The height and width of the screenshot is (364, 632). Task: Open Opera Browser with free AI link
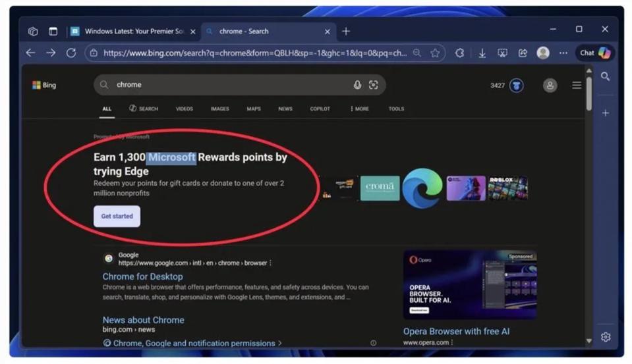(456, 331)
